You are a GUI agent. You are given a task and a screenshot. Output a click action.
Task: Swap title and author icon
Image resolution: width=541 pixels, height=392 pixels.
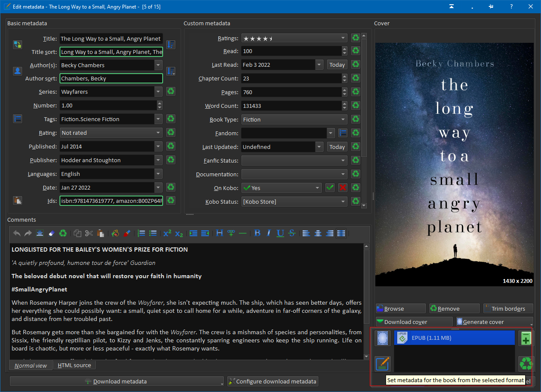point(18,45)
